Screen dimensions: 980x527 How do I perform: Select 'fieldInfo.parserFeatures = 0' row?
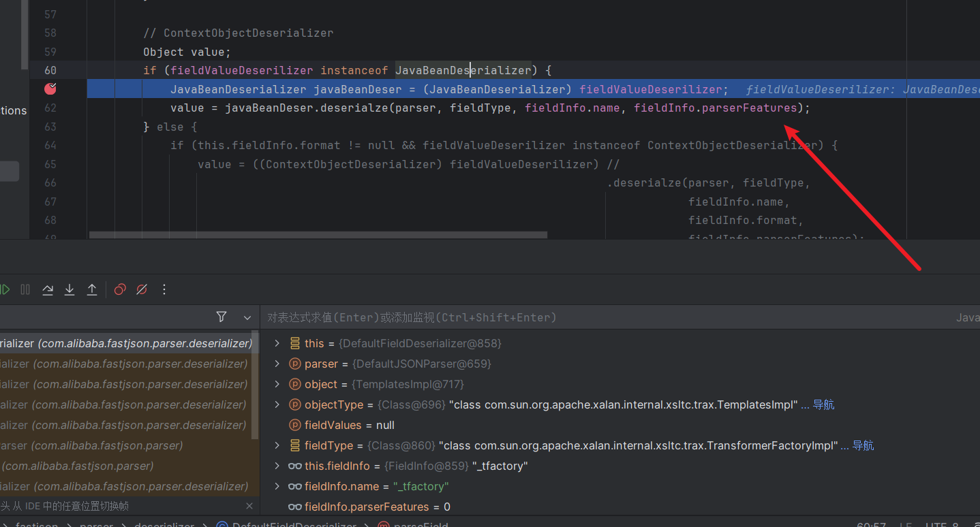tap(620, 507)
